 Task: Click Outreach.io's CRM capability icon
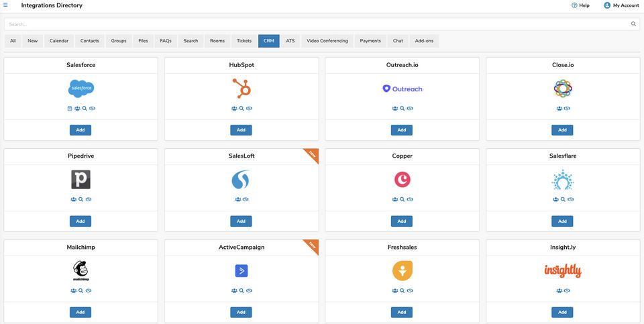(x=410, y=109)
